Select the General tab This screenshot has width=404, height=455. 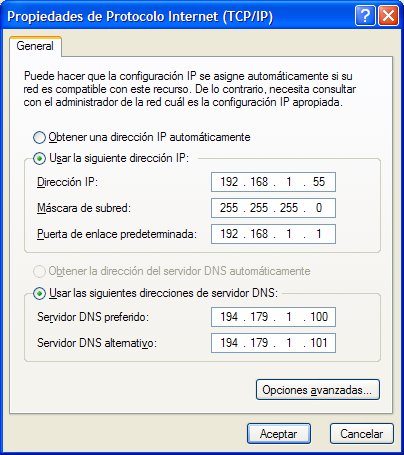[35, 46]
